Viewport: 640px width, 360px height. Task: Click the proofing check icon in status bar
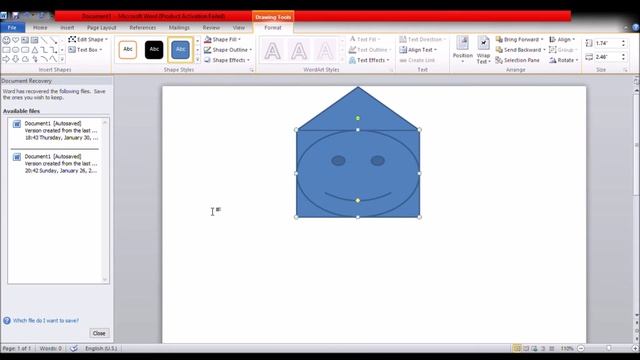pos(74,349)
